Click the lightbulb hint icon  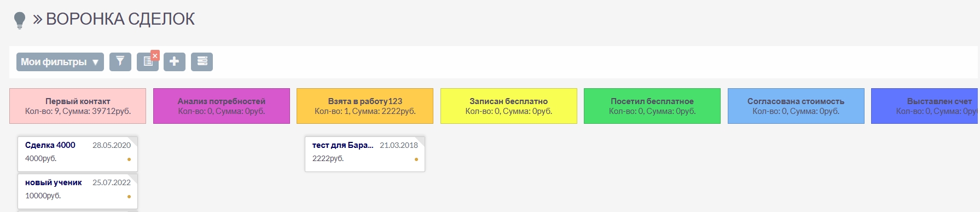point(20,20)
